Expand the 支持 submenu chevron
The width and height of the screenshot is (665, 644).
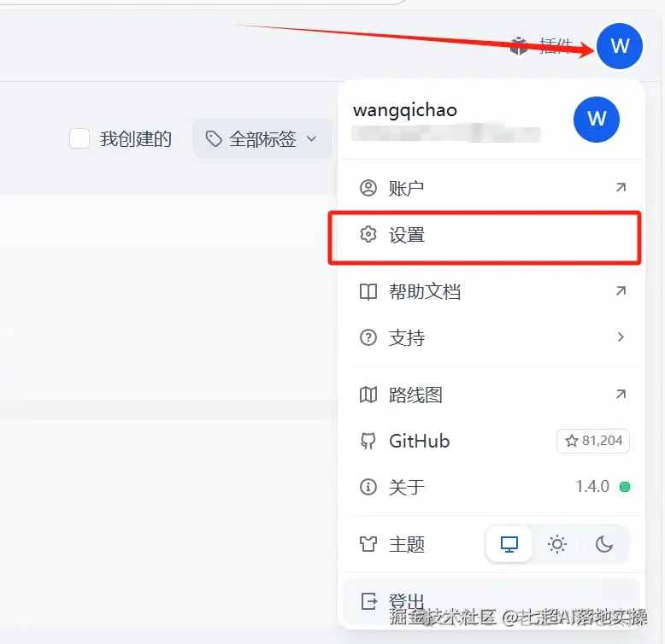tap(621, 337)
